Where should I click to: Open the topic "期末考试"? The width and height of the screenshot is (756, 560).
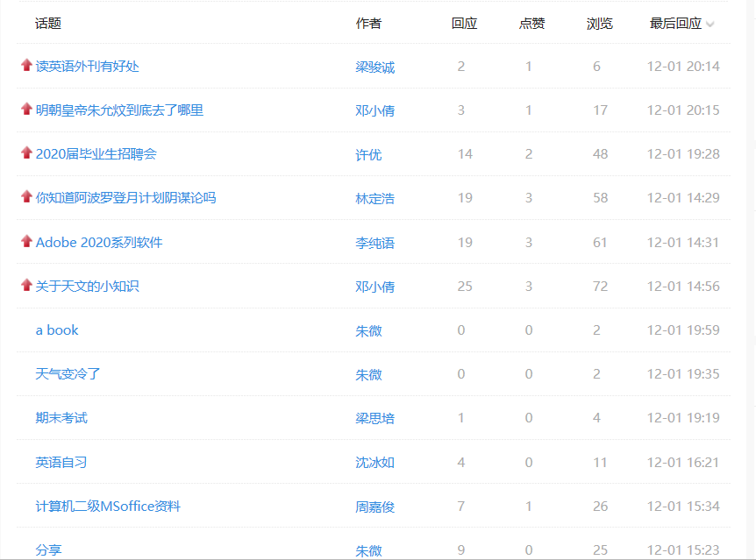point(63,418)
